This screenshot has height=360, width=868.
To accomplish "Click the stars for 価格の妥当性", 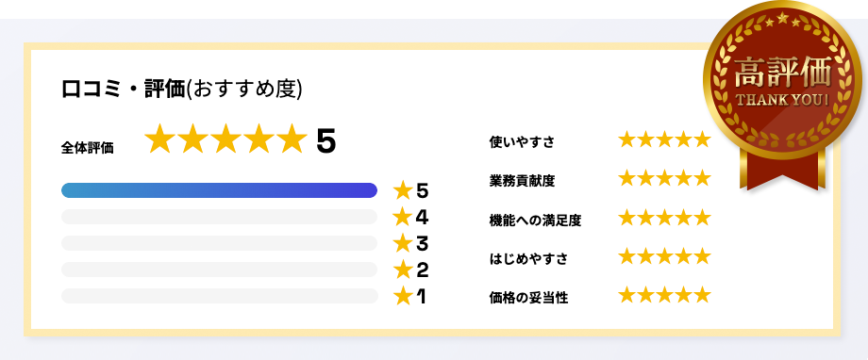I will tap(664, 295).
